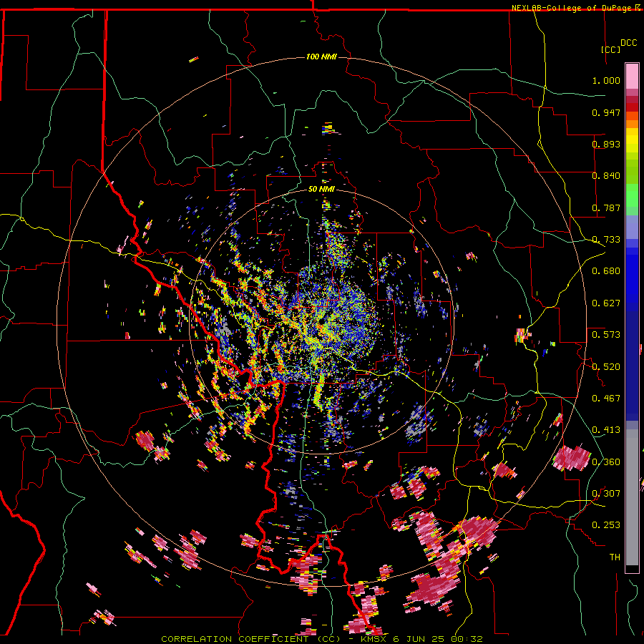This screenshot has width=644, height=644.
Task: Click the NEXLAB-College of DuPage credit text
Action: click(x=571, y=8)
